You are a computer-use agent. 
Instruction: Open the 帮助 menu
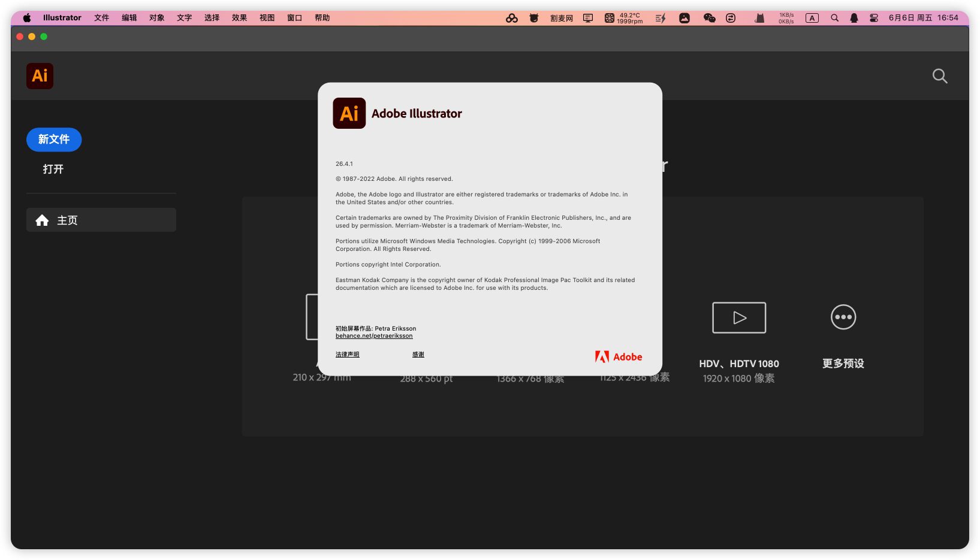coord(322,18)
